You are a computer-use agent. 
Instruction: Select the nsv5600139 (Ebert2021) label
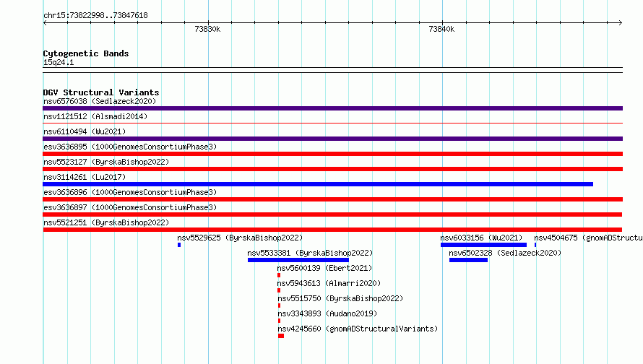point(324,268)
